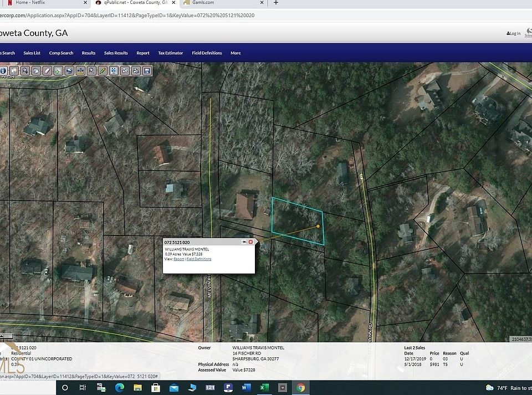
Task: Click the zoom to full extent icon
Action: [114, 70]
